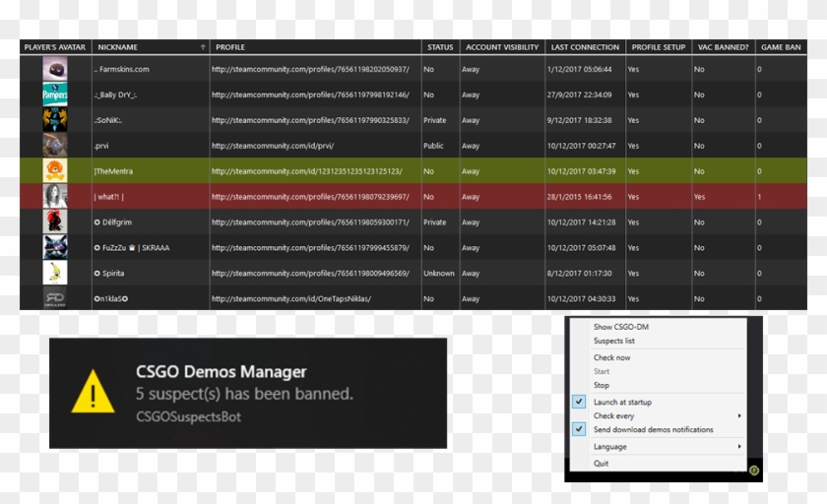Click the On1klaSO player avatar
This screenshot has width=827, height=504.
[55, 298]
